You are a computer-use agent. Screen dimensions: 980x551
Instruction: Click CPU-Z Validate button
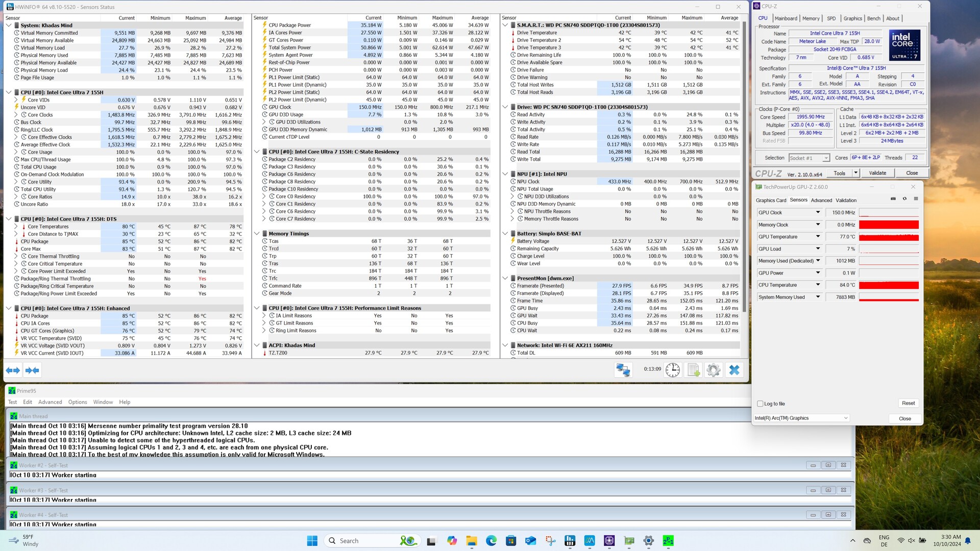tap(877, 173)
